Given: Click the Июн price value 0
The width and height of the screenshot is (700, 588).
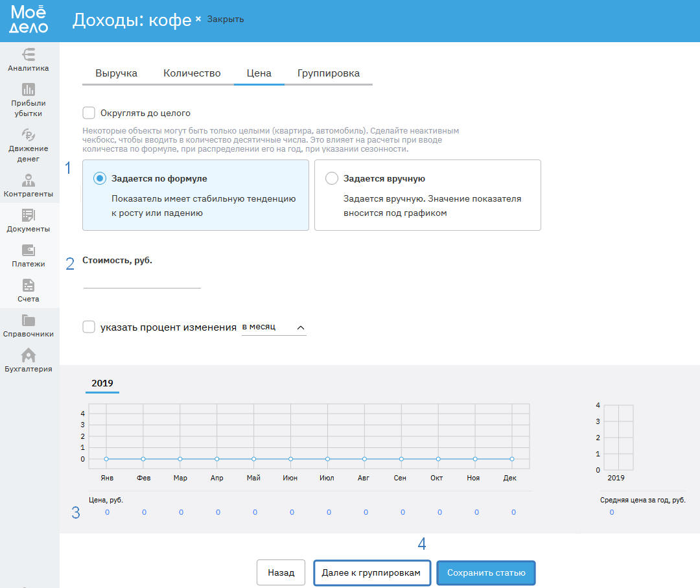Looking at the screenshot, I should click(x=292, y=512).
